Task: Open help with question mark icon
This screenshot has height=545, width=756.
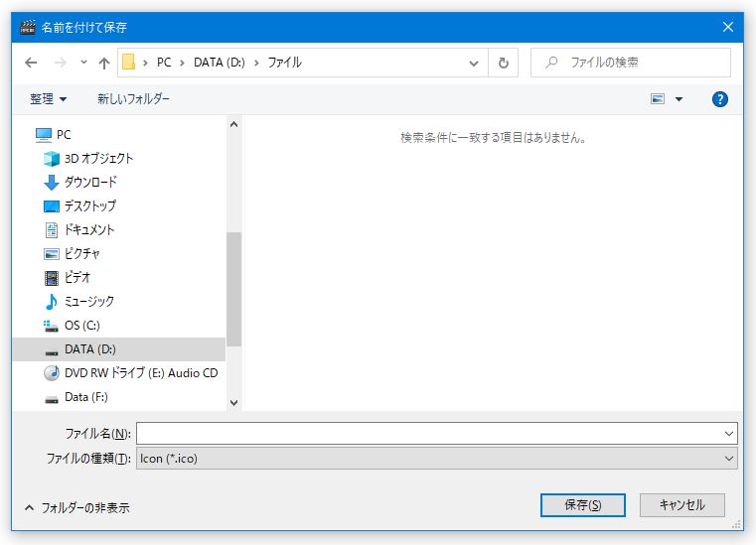Action: click(720, 99)
